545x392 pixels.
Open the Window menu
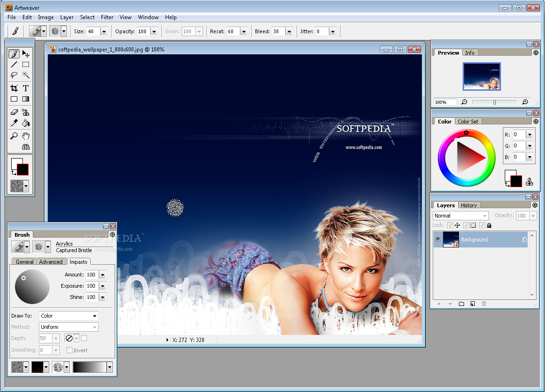pos(148,17)
